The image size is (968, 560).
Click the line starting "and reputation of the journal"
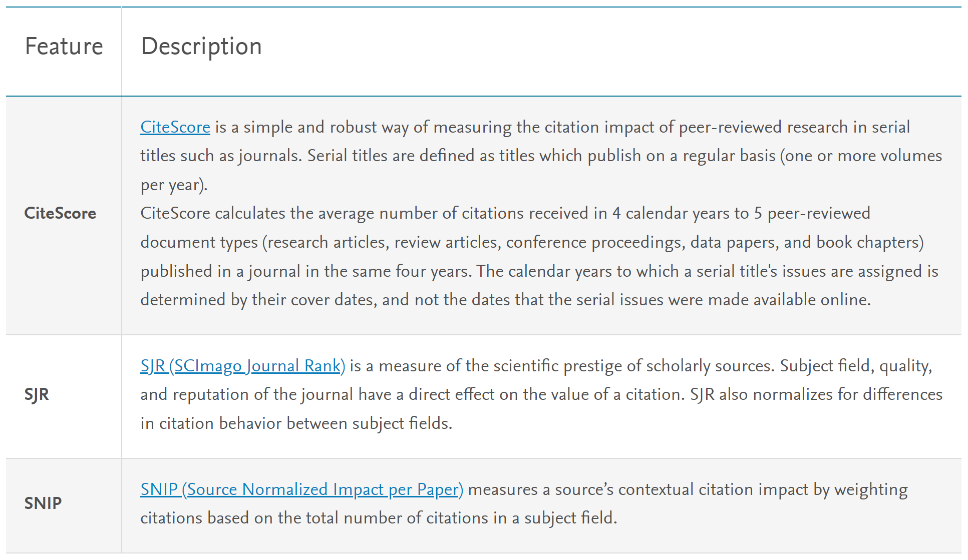[541, 394]
